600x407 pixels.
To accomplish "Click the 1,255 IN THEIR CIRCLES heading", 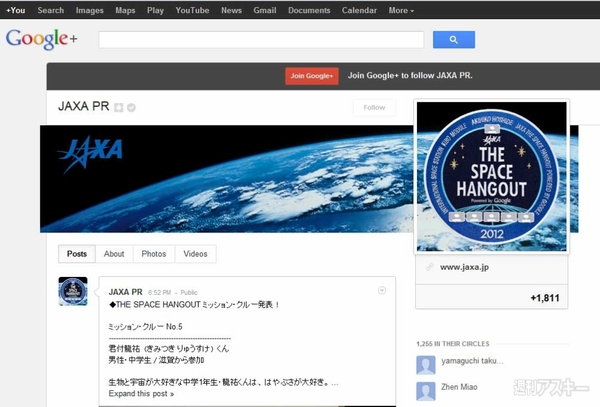I will click(x=453, y=344).
